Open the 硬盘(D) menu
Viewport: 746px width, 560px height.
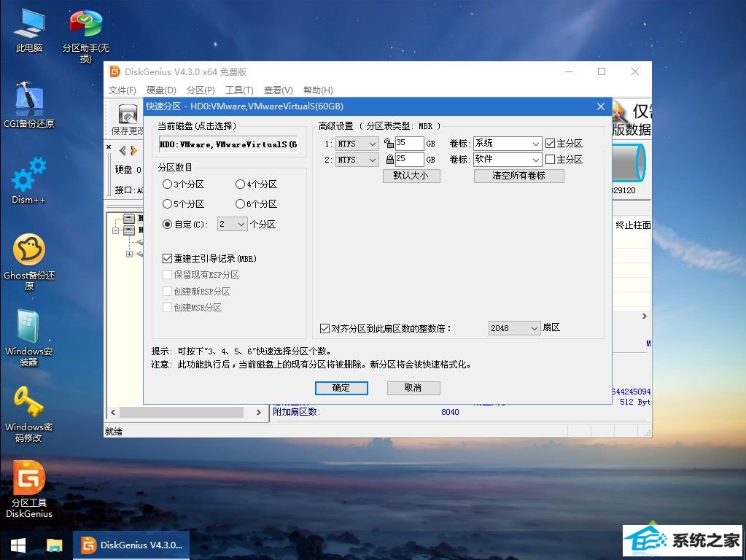[x=161, y=90]
